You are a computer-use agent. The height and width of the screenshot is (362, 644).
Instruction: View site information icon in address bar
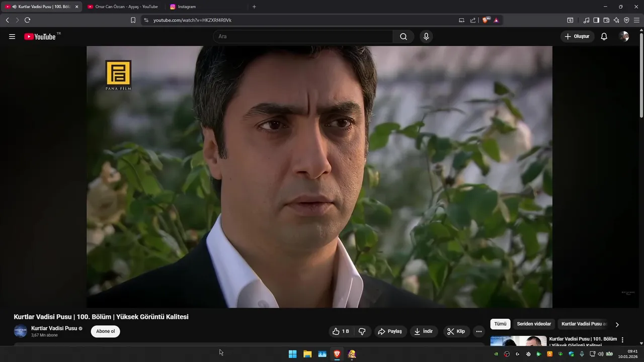[x=146, y=20]
